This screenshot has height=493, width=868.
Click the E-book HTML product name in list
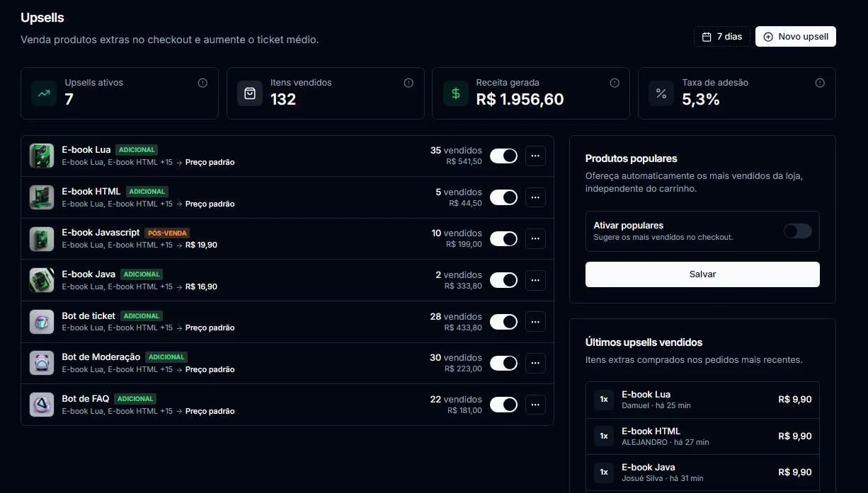pyautogui.click(x=91, y=191)
